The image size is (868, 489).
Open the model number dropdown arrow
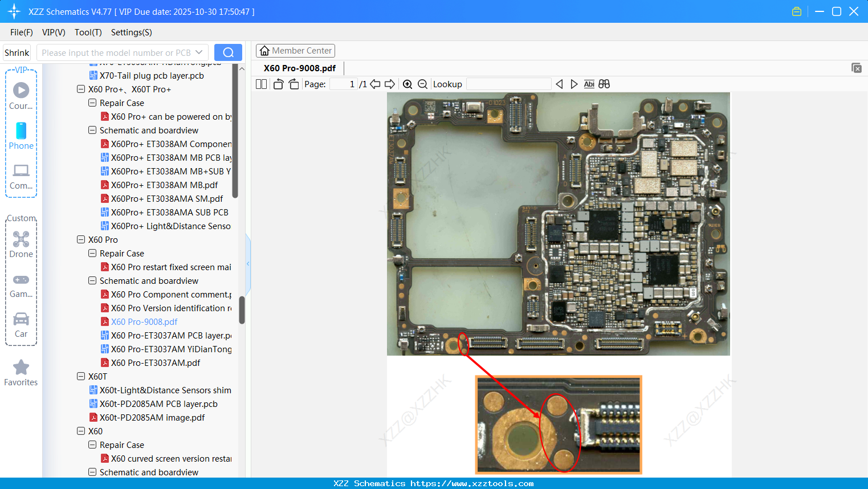(x=199, y=52)
